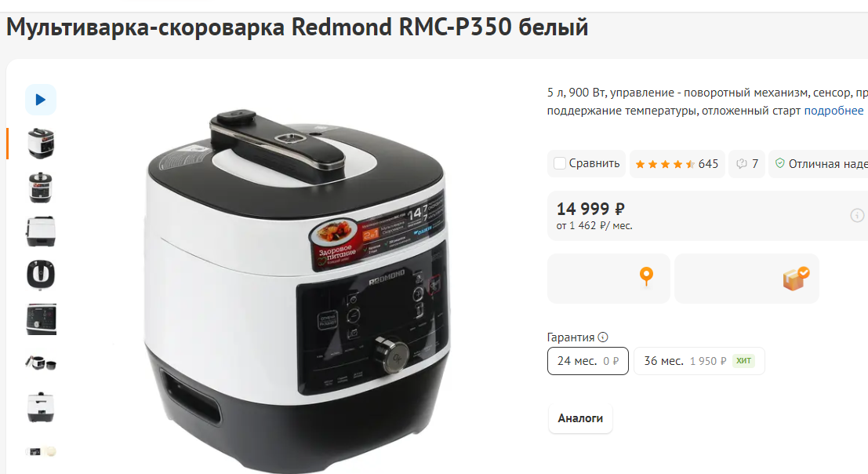Follow the подробнее link
The height and width of the screenshot is (474, 868).
click(833, 111)
